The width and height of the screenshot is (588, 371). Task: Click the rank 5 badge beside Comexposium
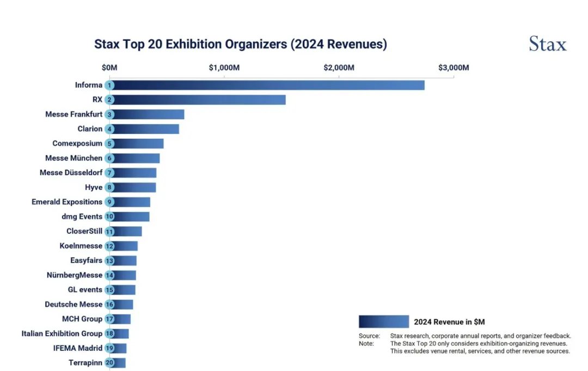[109, 144]
